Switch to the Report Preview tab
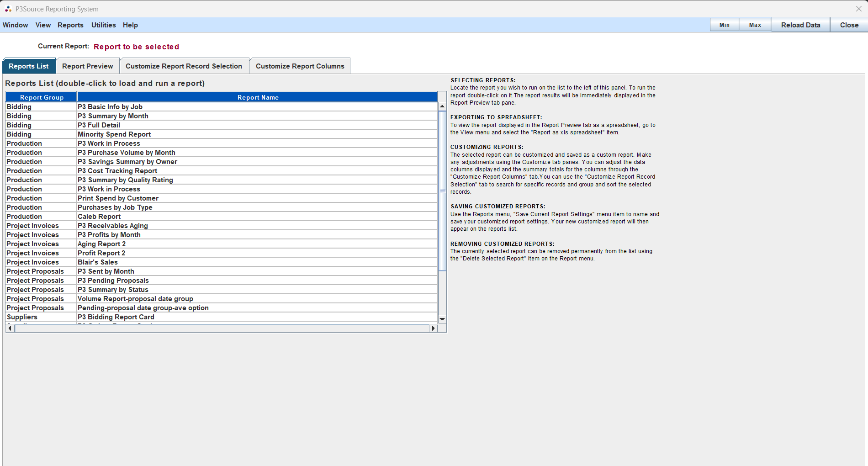Viewport: 868px width, 466px height. click(87, 66)
